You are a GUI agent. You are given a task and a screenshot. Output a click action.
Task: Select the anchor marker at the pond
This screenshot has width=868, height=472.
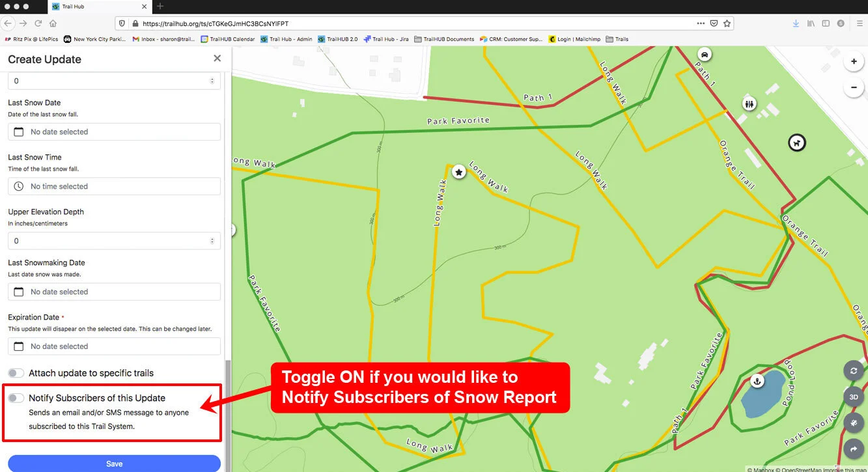click(757, 380)
